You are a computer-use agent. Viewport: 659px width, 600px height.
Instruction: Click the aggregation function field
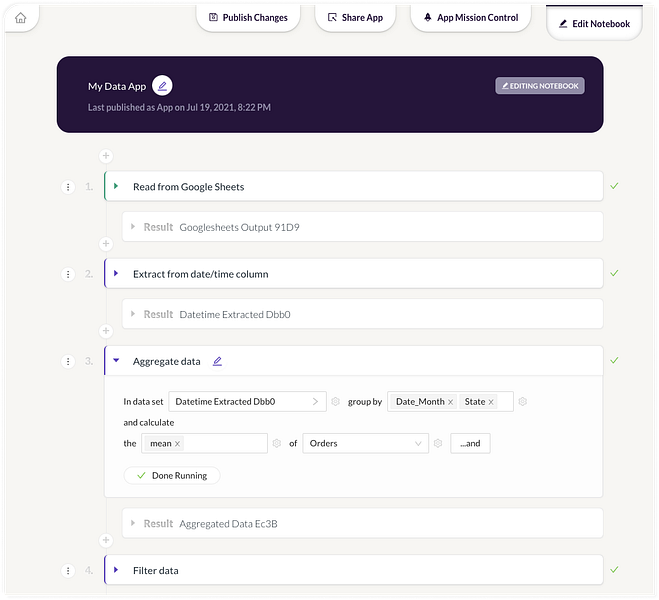pos(204,443)
